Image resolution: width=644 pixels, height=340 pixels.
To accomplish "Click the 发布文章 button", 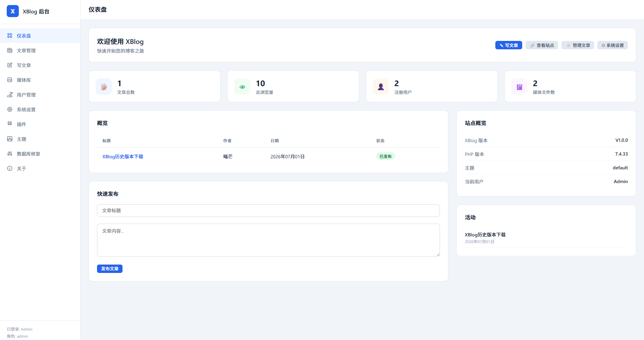I will point(110,269).
